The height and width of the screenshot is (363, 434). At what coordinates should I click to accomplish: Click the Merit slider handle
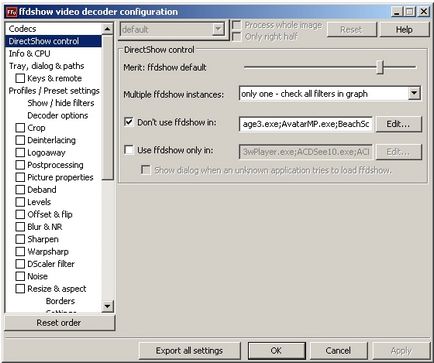(380, 67)
